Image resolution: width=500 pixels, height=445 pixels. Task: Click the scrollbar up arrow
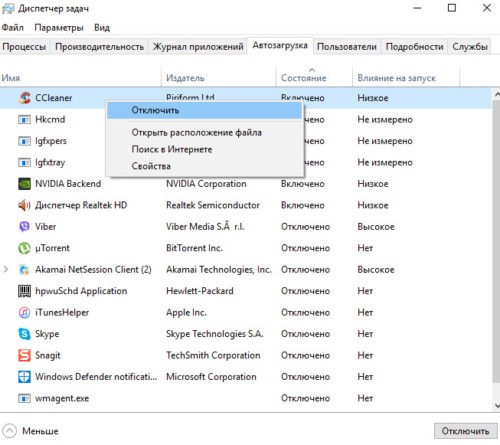coord(497,94)
